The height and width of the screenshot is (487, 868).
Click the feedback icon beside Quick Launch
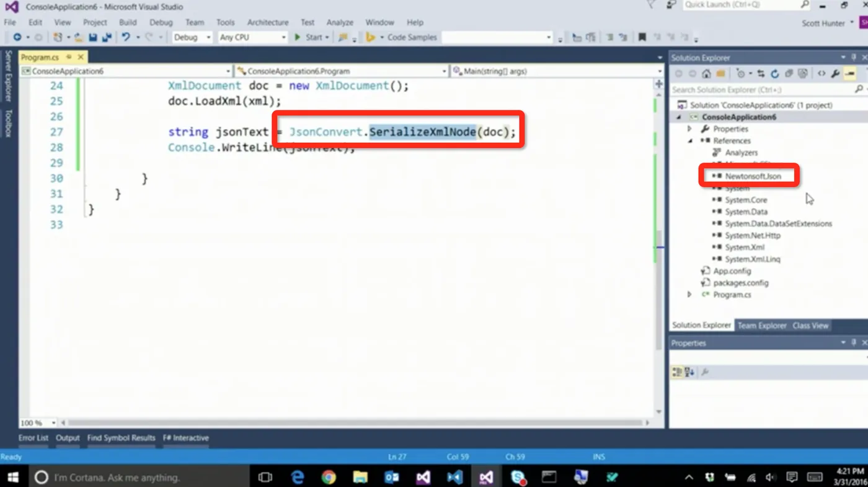click(671, 5)
